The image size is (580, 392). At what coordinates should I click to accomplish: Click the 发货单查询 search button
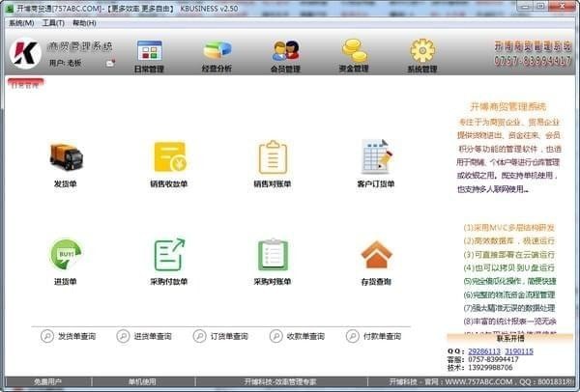coord(71,337)
